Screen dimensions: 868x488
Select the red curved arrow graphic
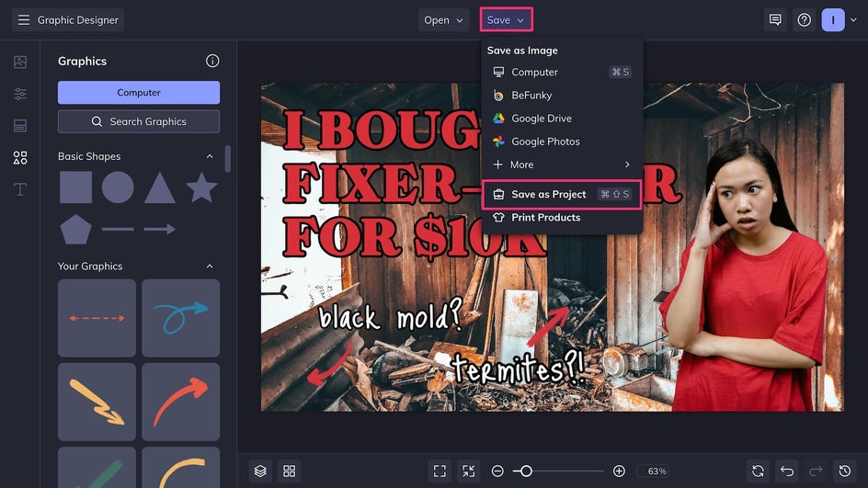pos(180,403)
